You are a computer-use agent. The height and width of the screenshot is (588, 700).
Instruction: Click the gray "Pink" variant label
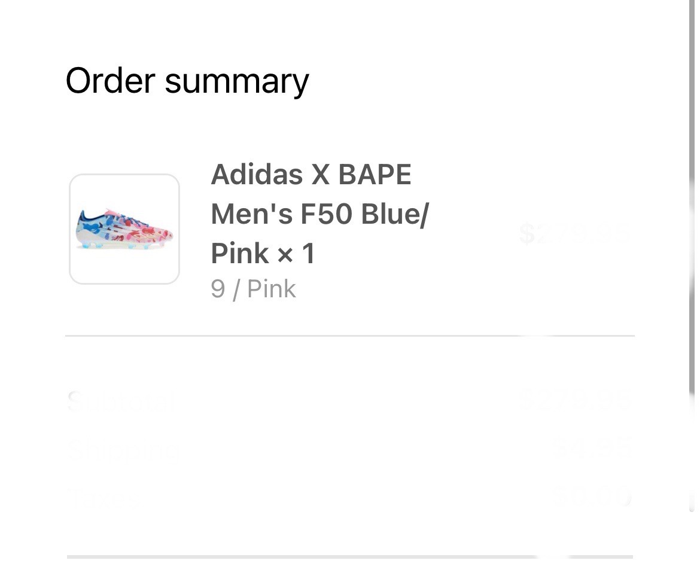pyautogui.click(x=272, y=290)
